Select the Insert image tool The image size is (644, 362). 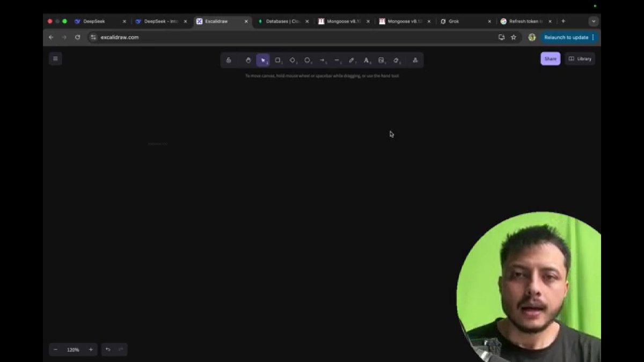tap(382, 60)
